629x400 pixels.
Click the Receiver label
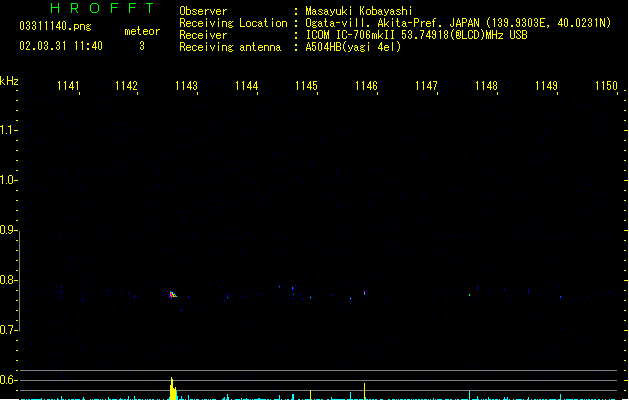pyautogui.click(x=203, y=35)
